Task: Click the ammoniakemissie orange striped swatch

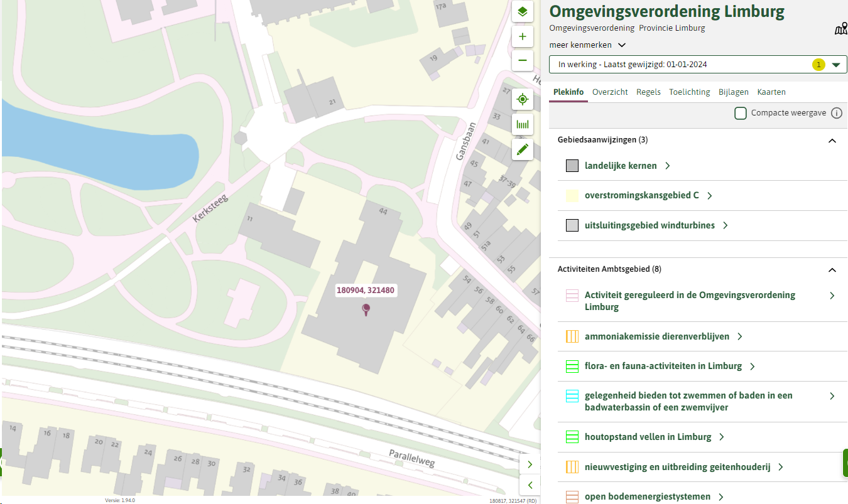Action: pos(572,336)
